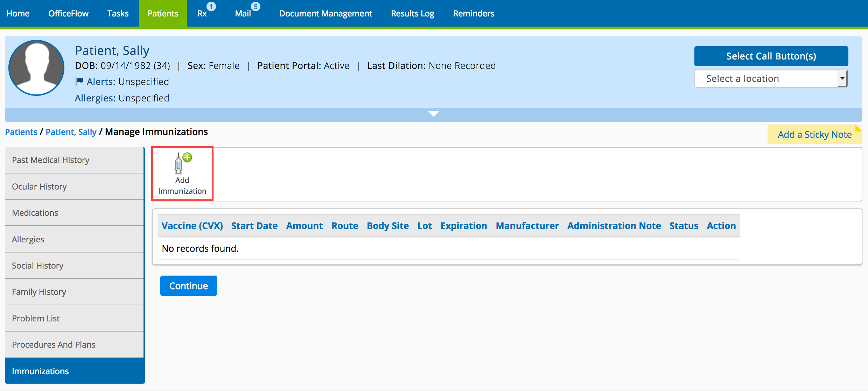Viewport: 868px width, 391px height.
Task: Expand the patient header details arrow
Action: click(433, 114)
